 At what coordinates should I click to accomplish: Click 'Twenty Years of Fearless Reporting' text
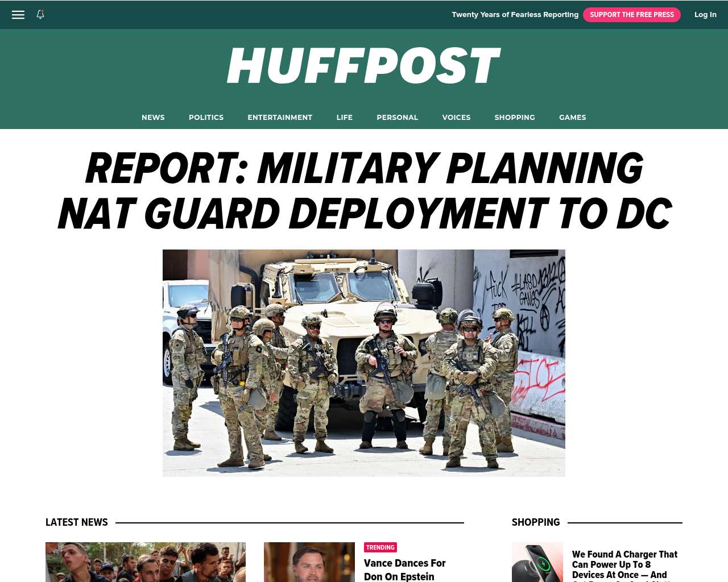(515, 15)
